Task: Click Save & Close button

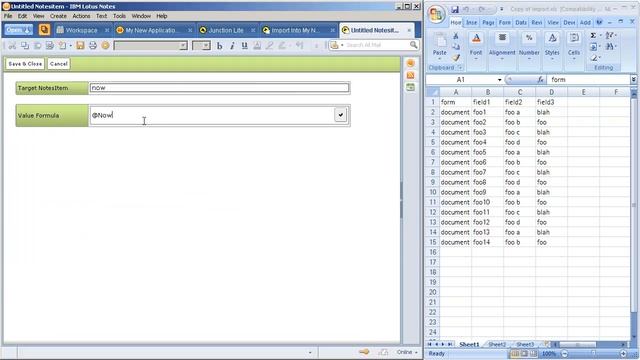Action: tap(25, 64)
